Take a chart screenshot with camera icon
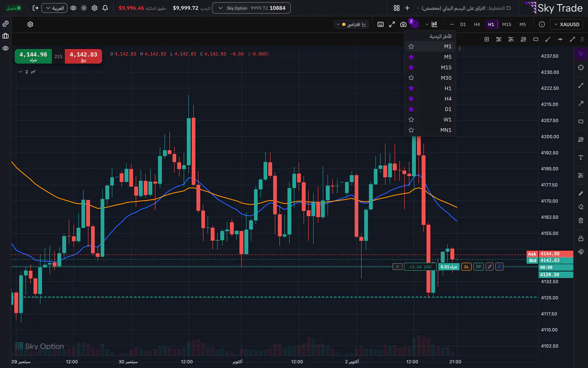This screenshot has width=588, height=368. pos(403,24)
